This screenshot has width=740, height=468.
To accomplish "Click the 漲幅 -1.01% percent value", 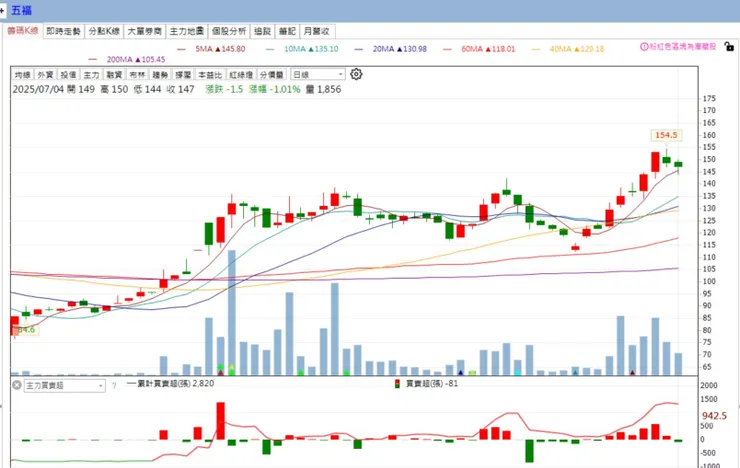I will click(x=274, y=89).
